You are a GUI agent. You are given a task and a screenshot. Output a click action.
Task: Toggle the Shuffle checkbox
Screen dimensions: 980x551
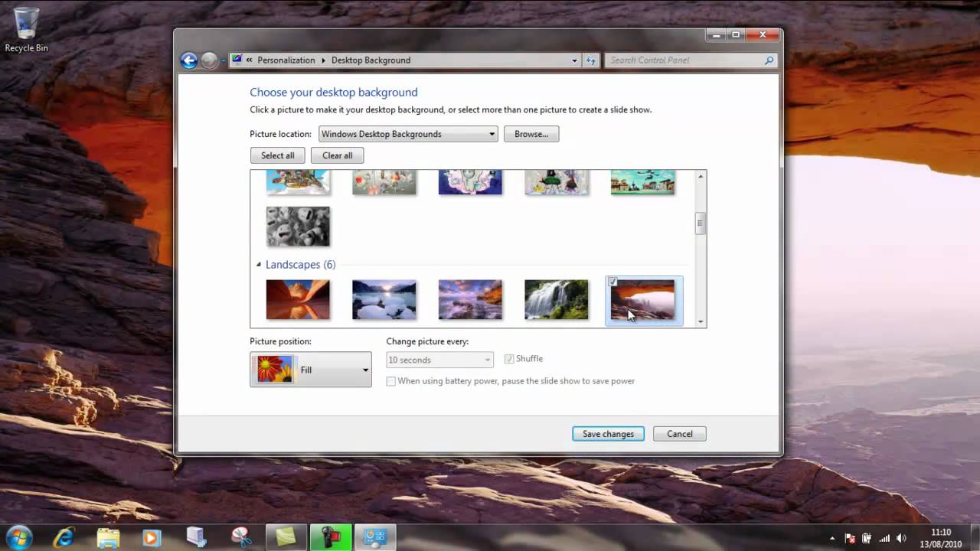point(509,359)
